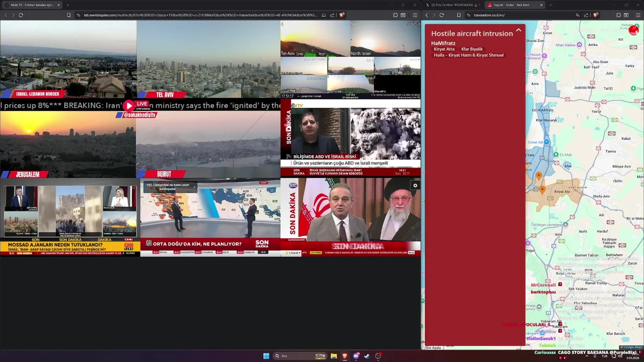Click the play button on the live streaming overlay

129,106
